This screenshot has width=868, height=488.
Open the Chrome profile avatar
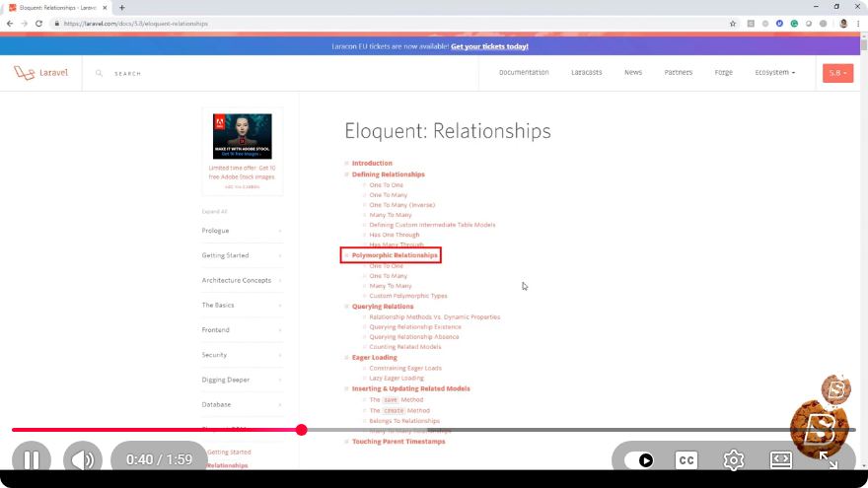pyautogui.click(x=843, y=24)
